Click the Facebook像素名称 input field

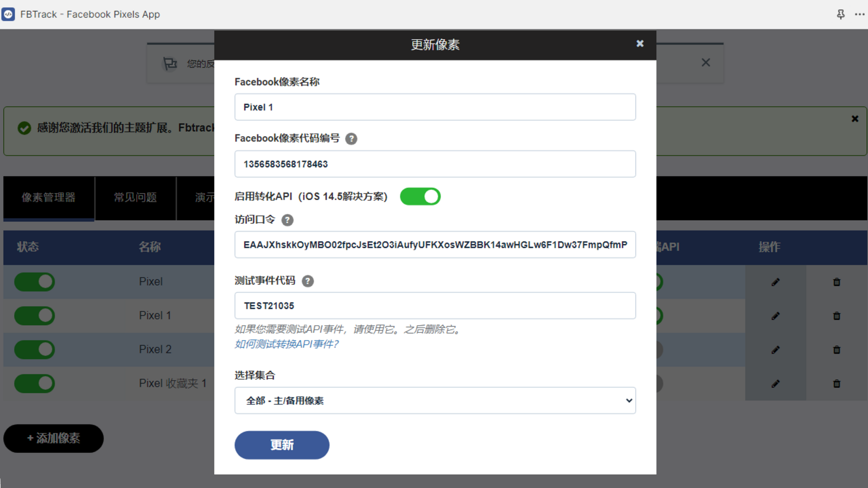coord(435,107)
